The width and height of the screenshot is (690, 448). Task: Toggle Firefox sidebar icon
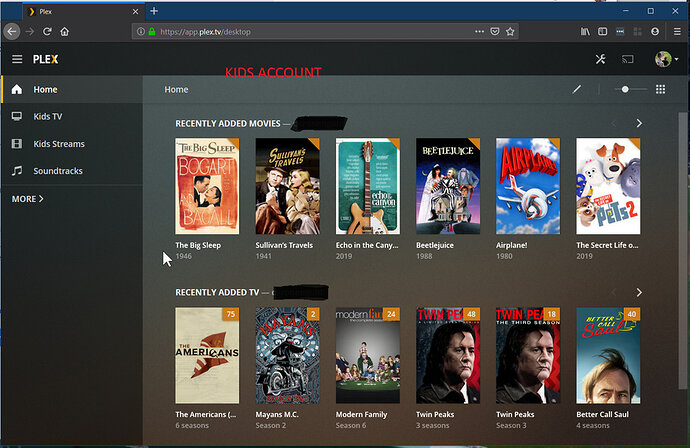(x=602, y=32)
